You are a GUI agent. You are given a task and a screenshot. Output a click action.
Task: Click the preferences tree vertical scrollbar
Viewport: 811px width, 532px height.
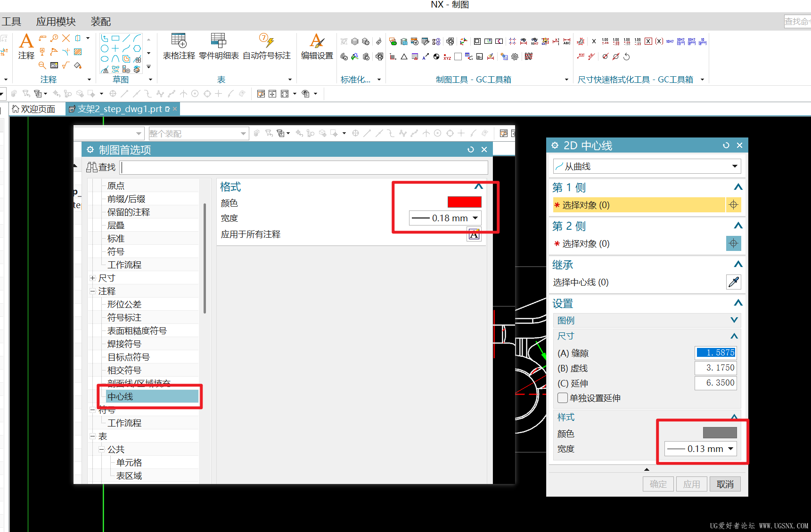tap(205, 258)
